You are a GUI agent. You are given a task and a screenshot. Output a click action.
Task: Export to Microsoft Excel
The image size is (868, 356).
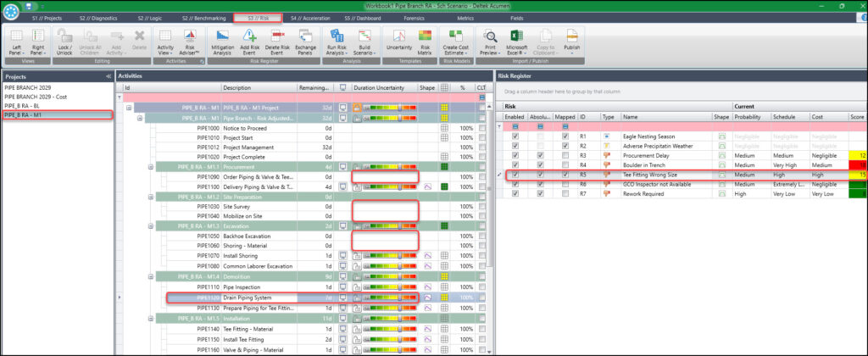tap(517, 42)
